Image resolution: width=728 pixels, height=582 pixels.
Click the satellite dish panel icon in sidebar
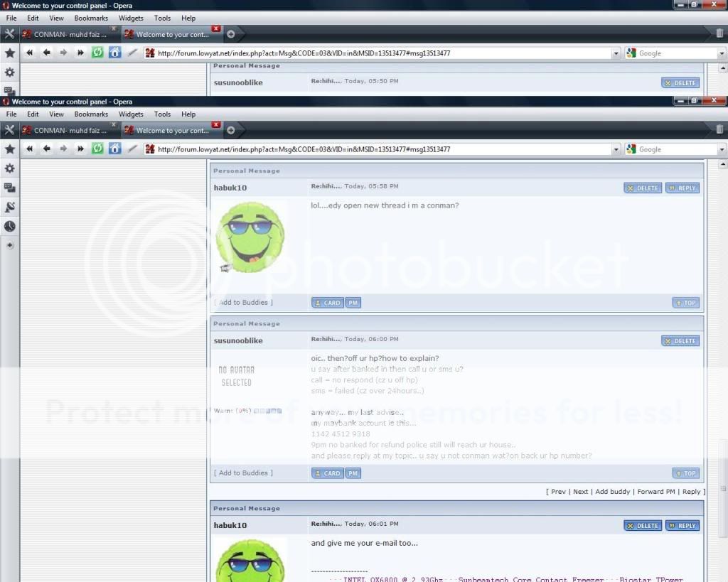pyautogui.click(x=10, y=207)
